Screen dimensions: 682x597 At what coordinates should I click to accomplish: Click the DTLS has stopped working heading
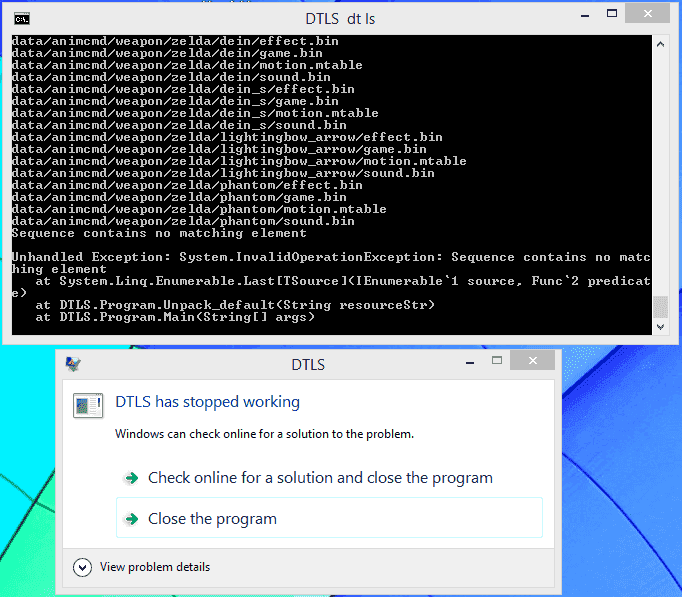coord(207,402)
